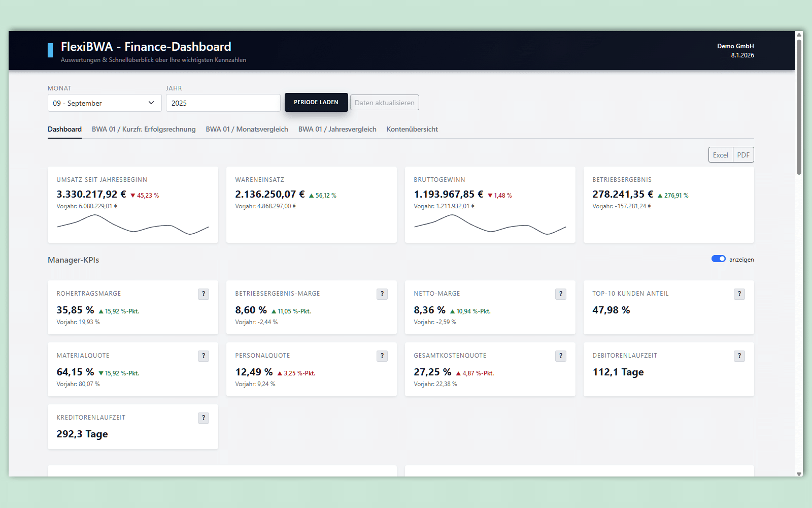Open the Monat dropdown

105,103
